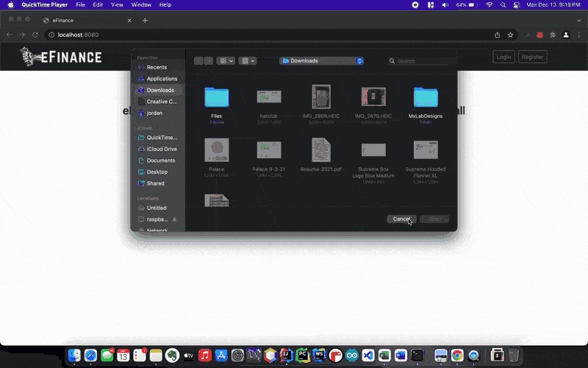Bookmark this page with the star icon
Image resolution: width=588 pixels, height=368 pixels.
[x=510, y=35]
